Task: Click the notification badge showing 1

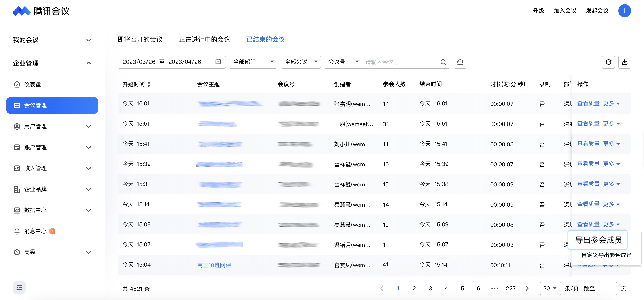Action: point(53,231)
